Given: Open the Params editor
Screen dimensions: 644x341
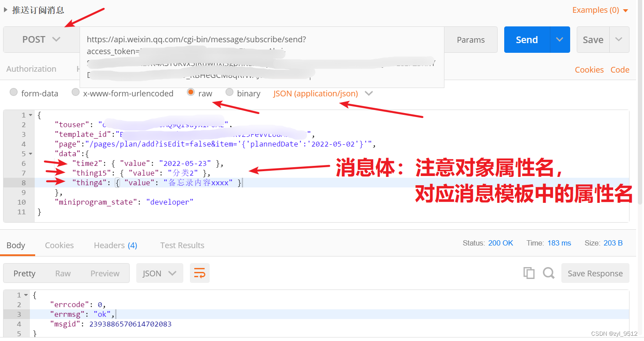Looking at the screenshot, I should [x=470, y=40].
